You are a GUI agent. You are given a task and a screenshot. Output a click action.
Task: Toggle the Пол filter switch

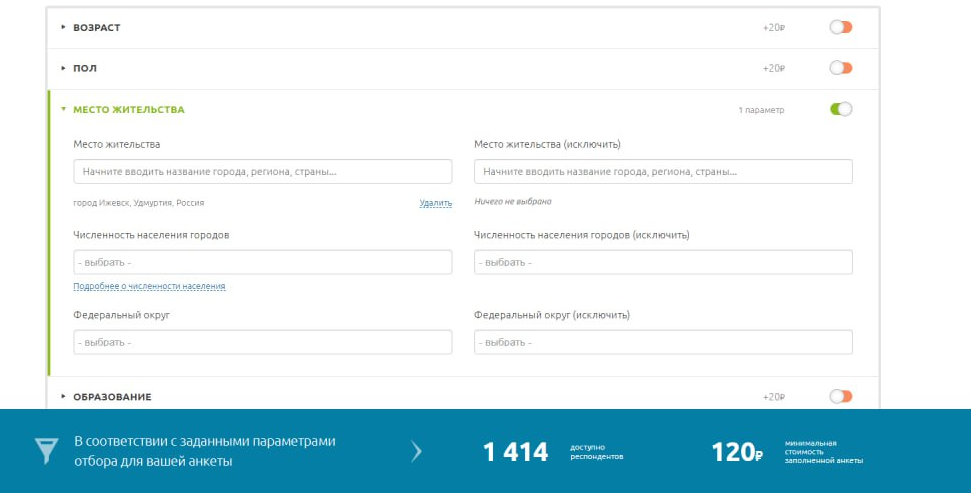point(840,68)
